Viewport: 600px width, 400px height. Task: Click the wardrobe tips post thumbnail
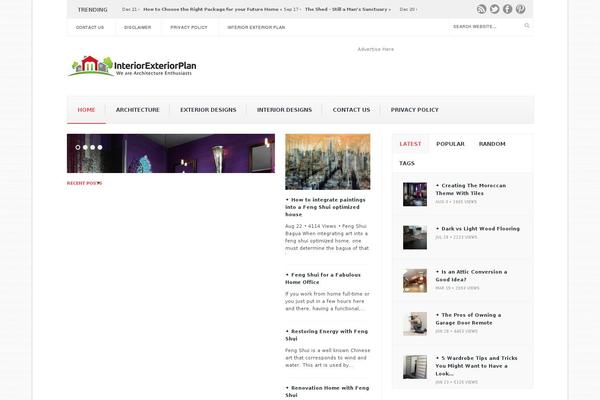pyautogui.click(x=415, y=367)
